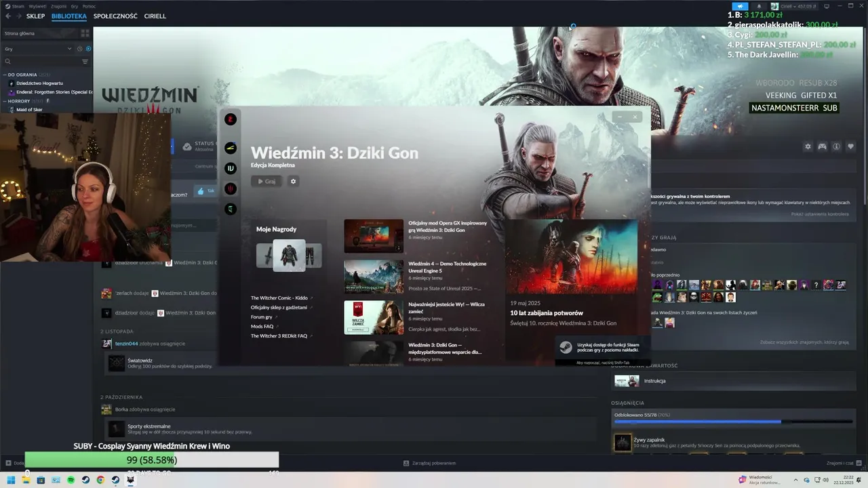Open the BIBLIOTEKA tab

click(x=69, y=16)
